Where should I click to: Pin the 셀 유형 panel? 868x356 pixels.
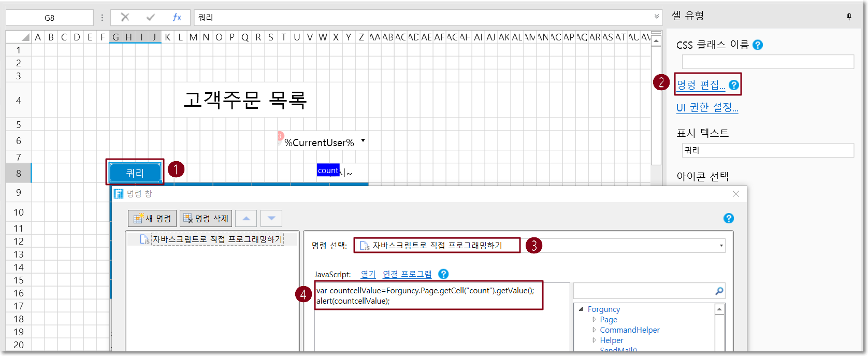(849, 17)
